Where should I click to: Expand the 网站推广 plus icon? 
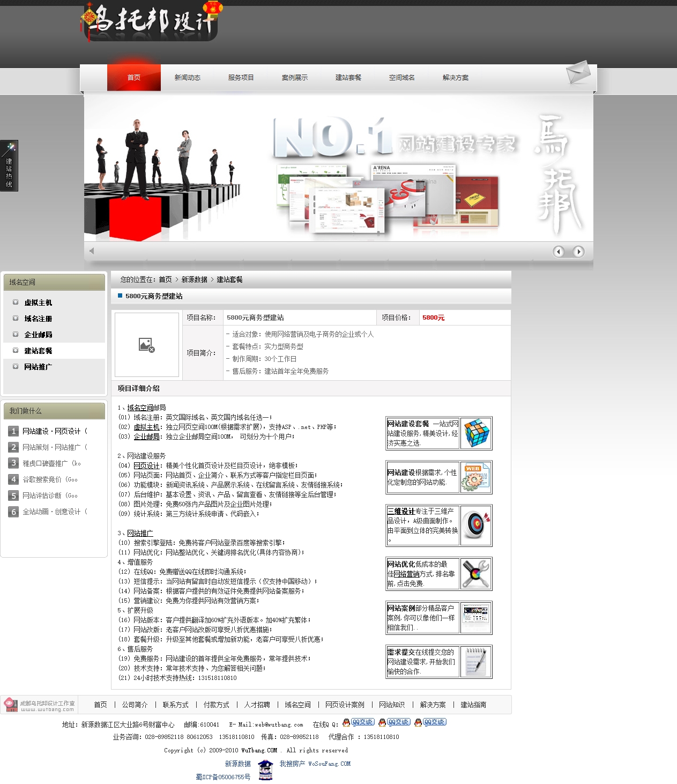pos(16,366)
